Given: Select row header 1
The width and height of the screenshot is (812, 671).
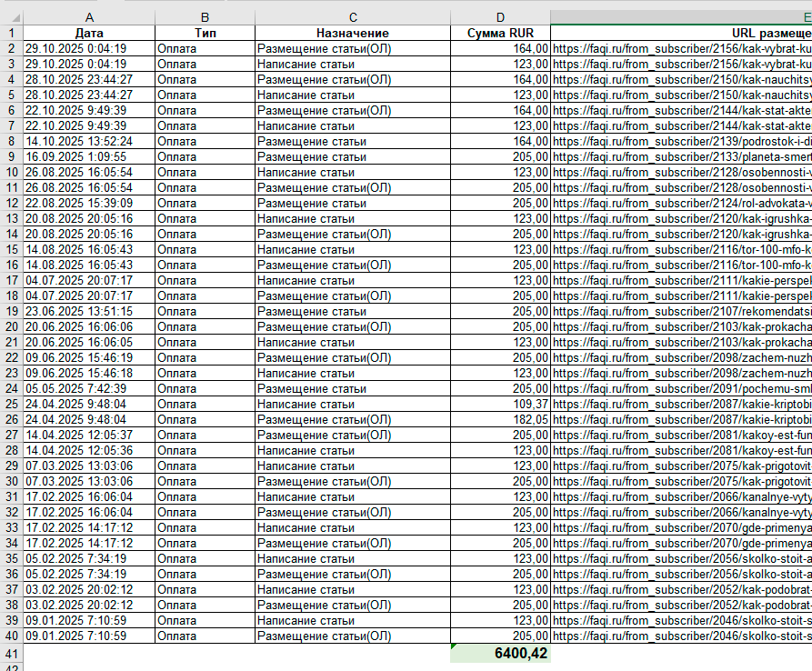Looking at the screenshot, I should [12, 33].
